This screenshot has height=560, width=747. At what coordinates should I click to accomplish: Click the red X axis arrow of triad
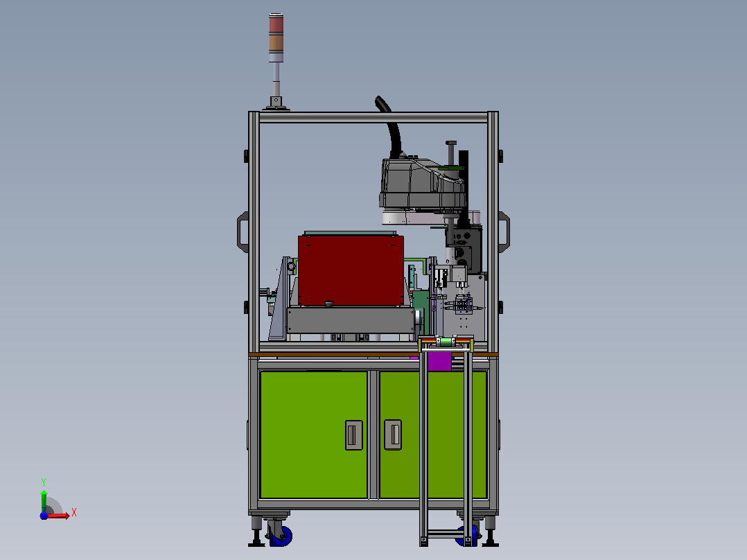pos(60,516)
